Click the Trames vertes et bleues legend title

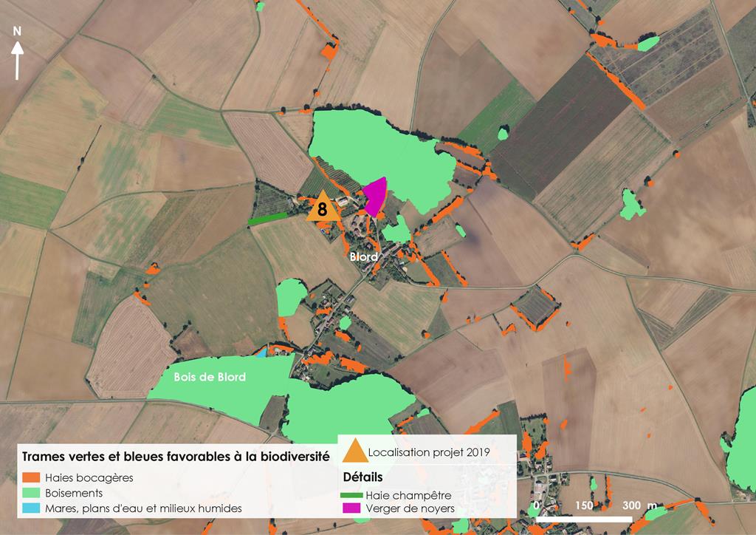(x=176, y=457)
